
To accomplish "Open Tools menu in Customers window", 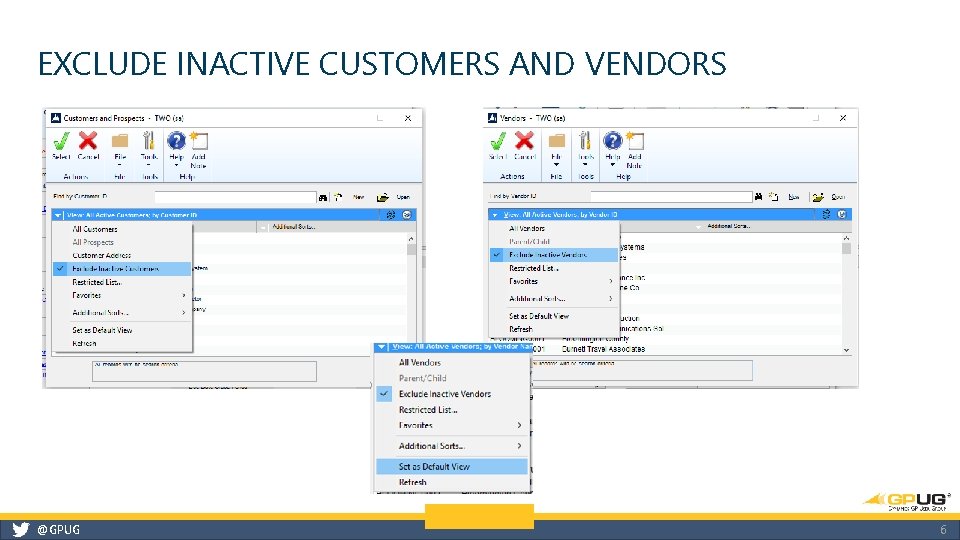I will click(x=149, y=141).
